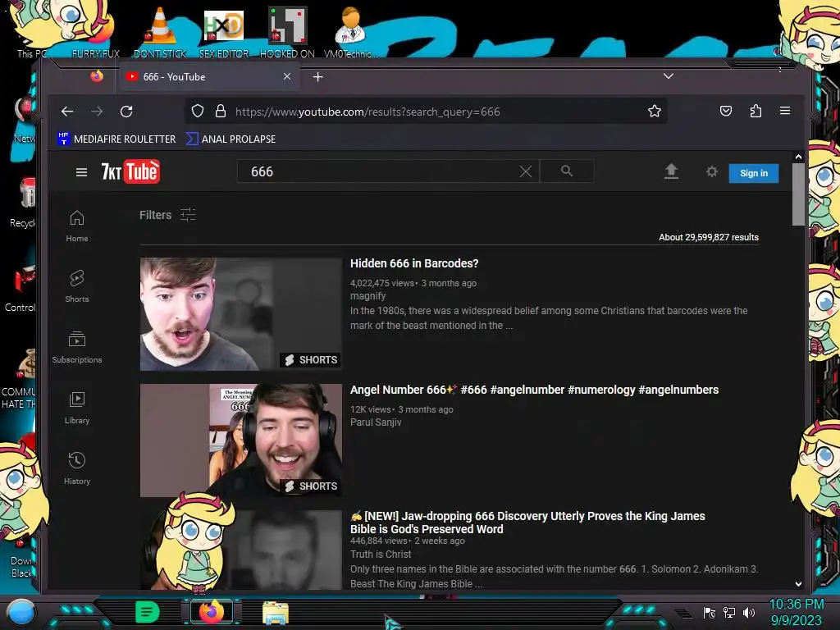Close the 666 - YouTube tab
The width and height of the screenshot is (840, 630).
pyautogui.click(x=287, y=76)
